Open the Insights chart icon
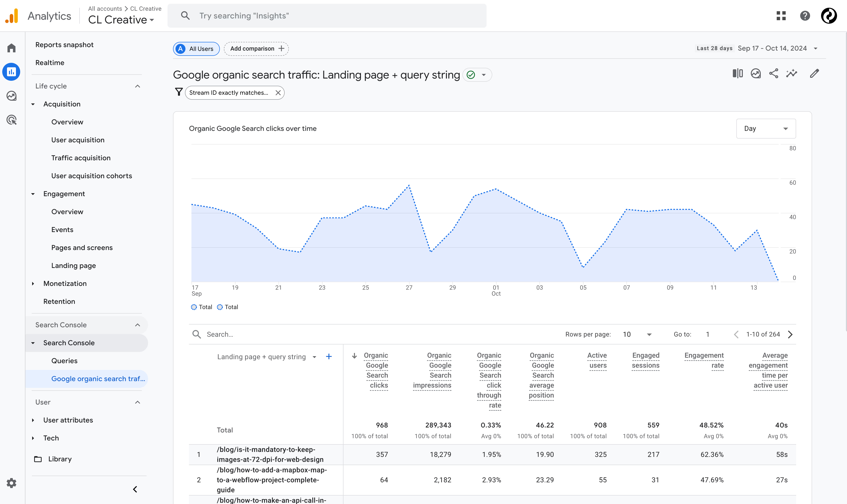This screenshot has width=847, height=504. point(756,73)
